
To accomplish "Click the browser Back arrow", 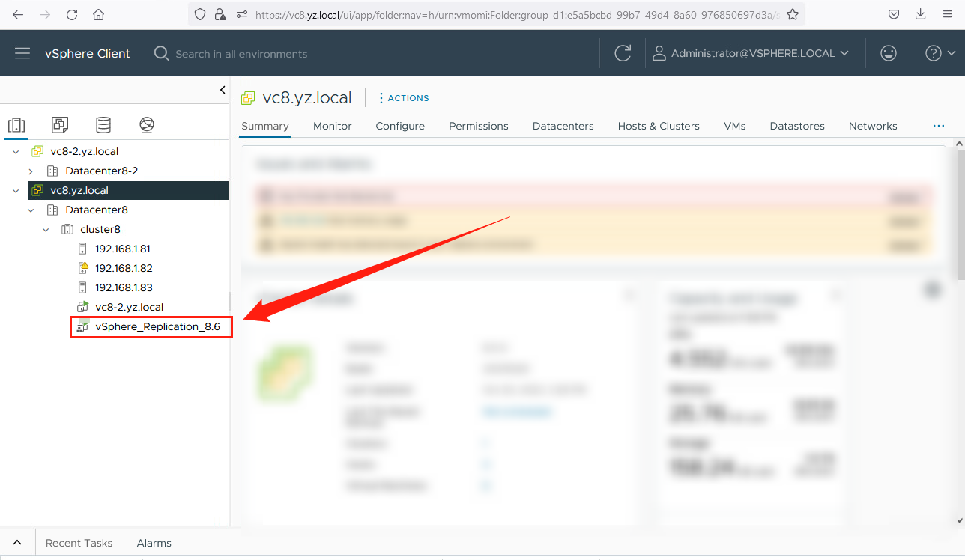I will [17, 14].
